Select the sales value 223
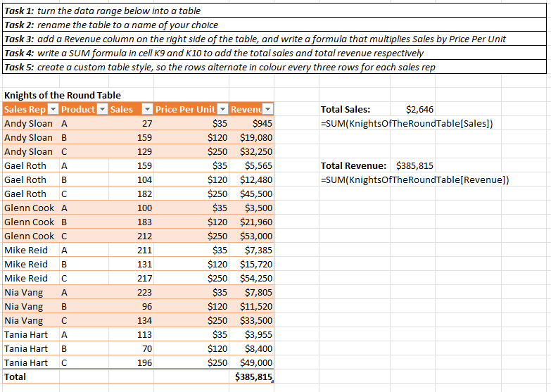The width and height of the screenshot is (551, 392). pos(131,292)
